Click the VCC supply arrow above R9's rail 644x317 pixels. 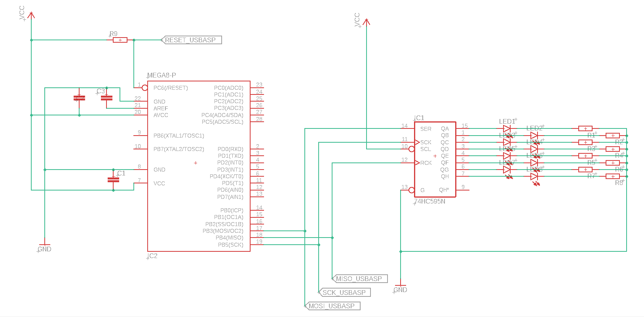pyautogui.click(x=31, y=15)
